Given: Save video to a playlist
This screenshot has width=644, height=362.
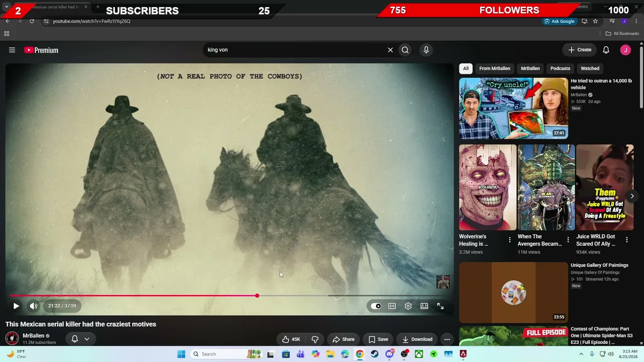Looking at the screenshot, I should [378, 339].
